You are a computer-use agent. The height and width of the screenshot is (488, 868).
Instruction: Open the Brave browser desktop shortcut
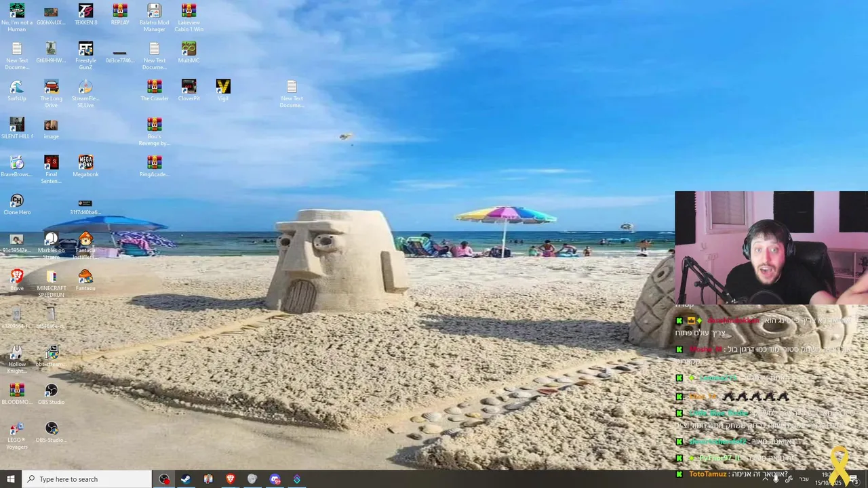[x=17, y=280]
